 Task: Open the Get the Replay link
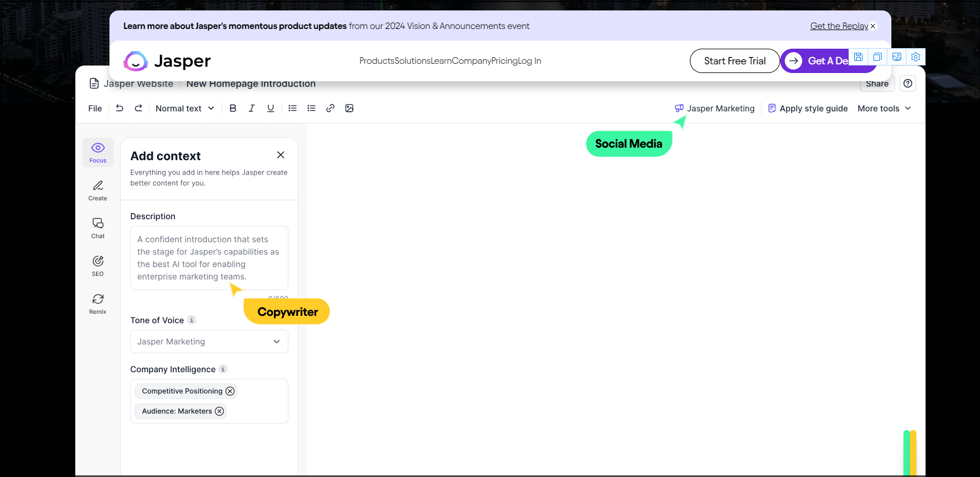click(x=839, y=26)
